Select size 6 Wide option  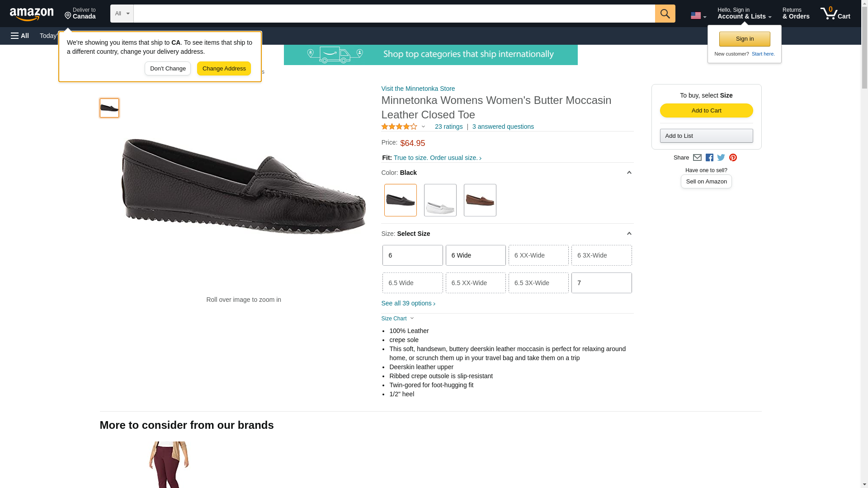click(x=476, y=255)
